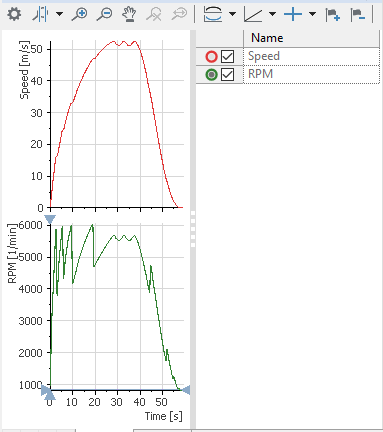Uncheck the Speed signal checkbox
Screen dimensions: 383x432
point(228,56)
